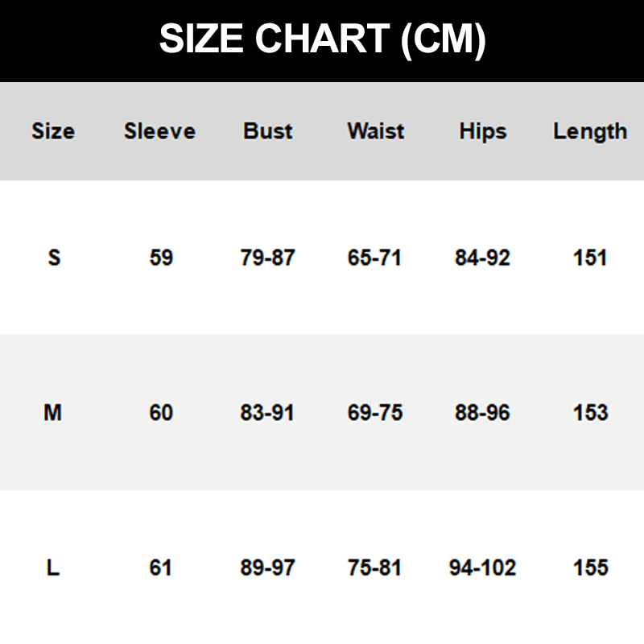Click bust range 89-97
Image resolution: width=644 pixels, height=644 pixels.
[x=268, y=568]
